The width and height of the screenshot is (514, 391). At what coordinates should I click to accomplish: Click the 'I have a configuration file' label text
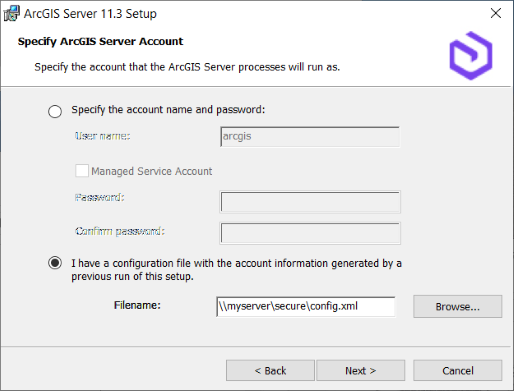[x=236, y=270]
